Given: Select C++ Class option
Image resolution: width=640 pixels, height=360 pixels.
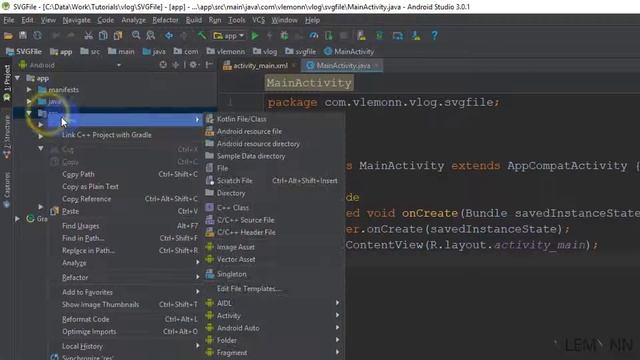Looking at the screenshot, I should pos(233,207).
